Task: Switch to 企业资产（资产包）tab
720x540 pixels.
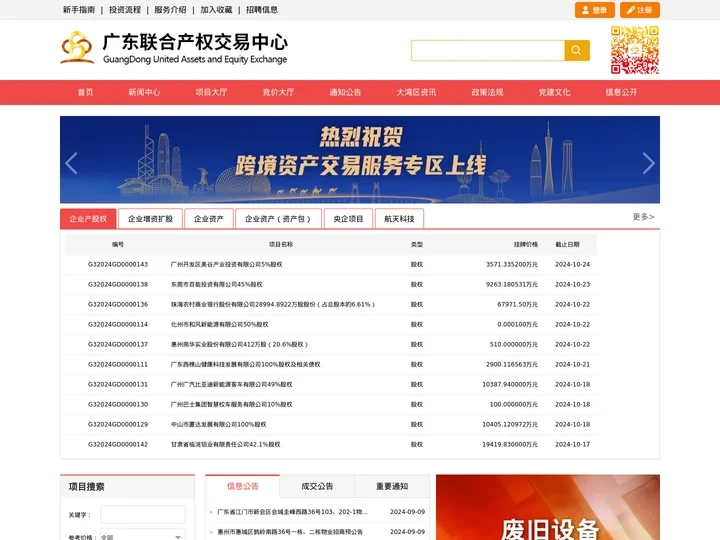Action: [x=278, y=219]
